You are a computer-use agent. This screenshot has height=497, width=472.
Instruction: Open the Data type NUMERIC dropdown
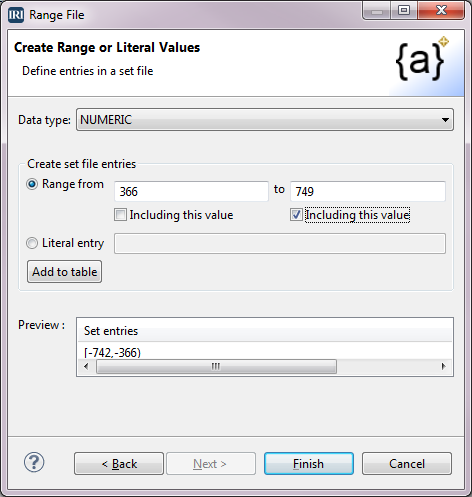(265, 119)
